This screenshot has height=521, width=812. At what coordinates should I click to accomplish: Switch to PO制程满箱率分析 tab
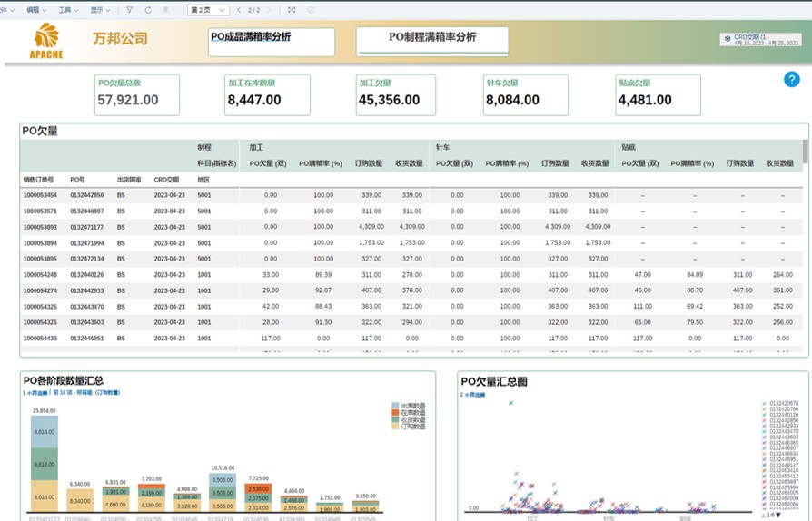click(x=432, y=42)
